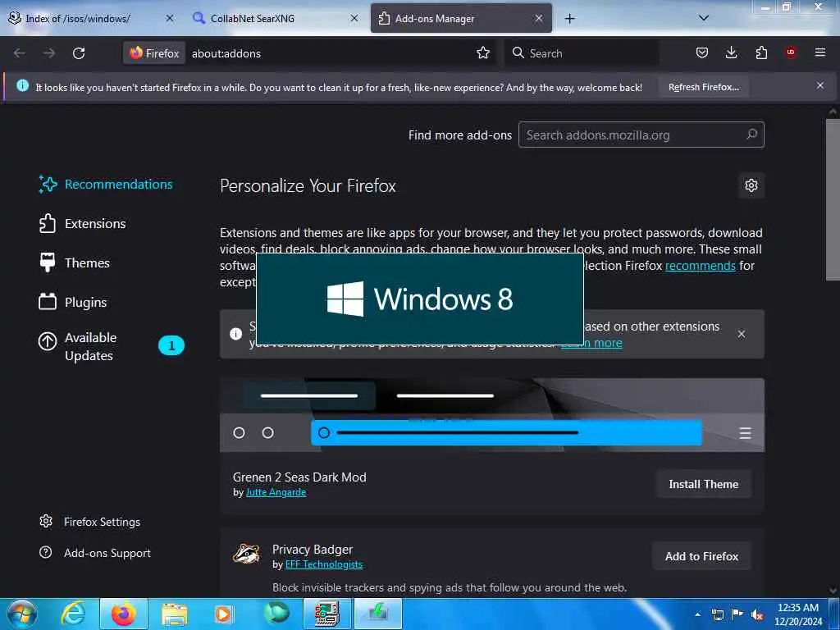The image size is (840, 630).
Task: Open the Plugins category
Action: [73, 302]
